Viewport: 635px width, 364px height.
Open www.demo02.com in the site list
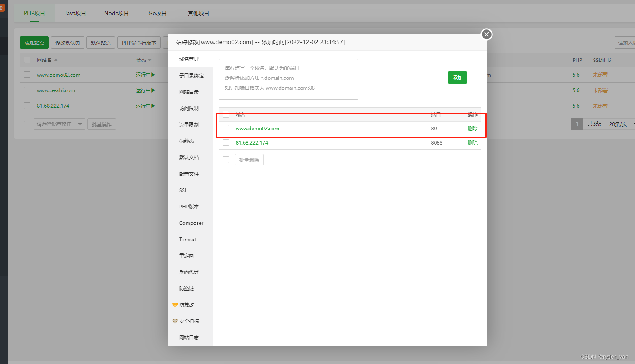59,75
